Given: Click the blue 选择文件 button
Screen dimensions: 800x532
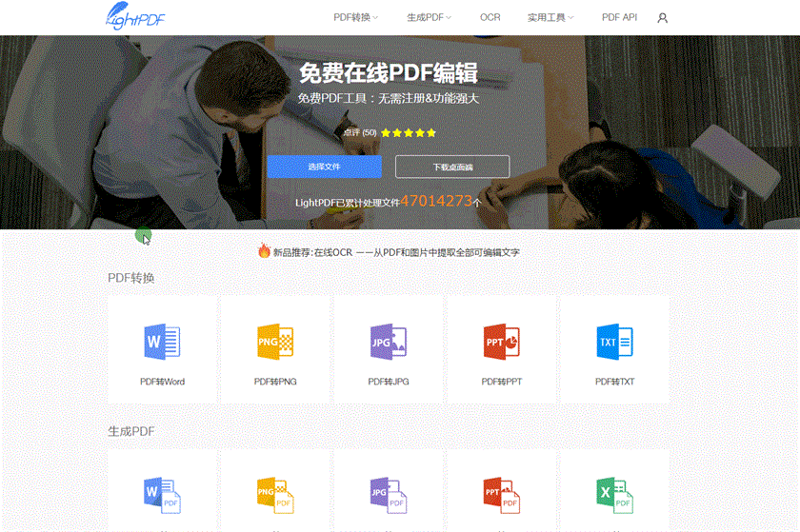Looking at the screenshot, I should [324, 167].
